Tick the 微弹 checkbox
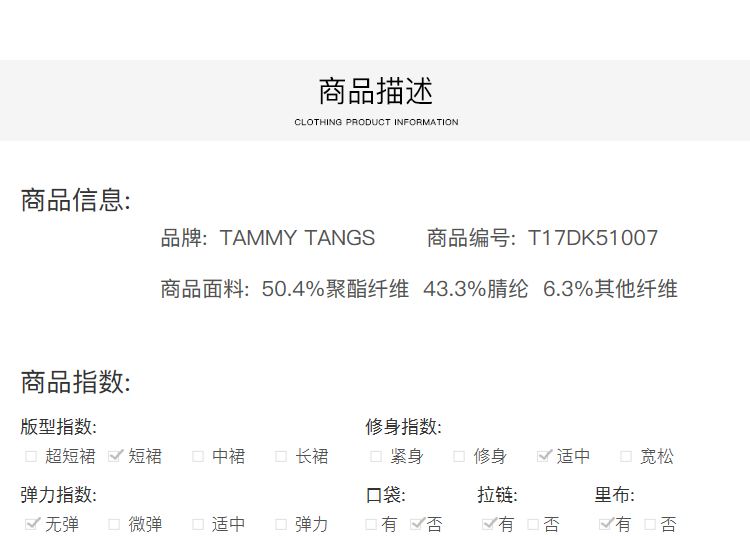 114,524
